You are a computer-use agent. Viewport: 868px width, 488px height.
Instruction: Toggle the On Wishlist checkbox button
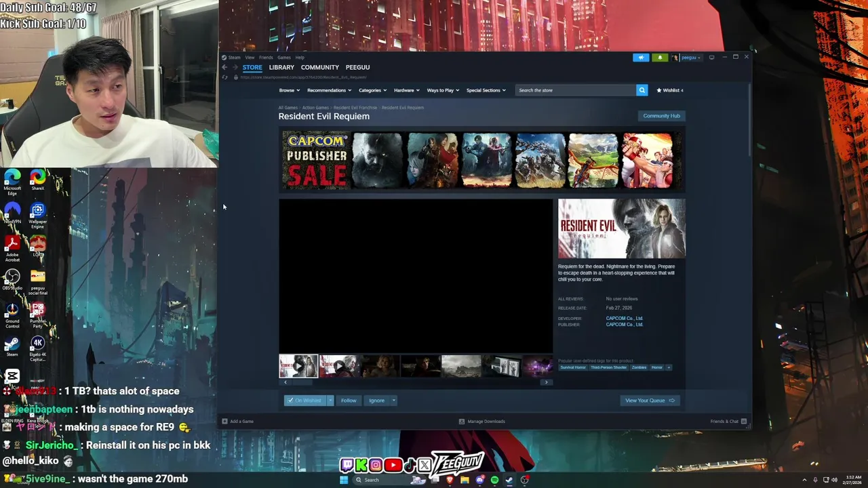point(304,401)
